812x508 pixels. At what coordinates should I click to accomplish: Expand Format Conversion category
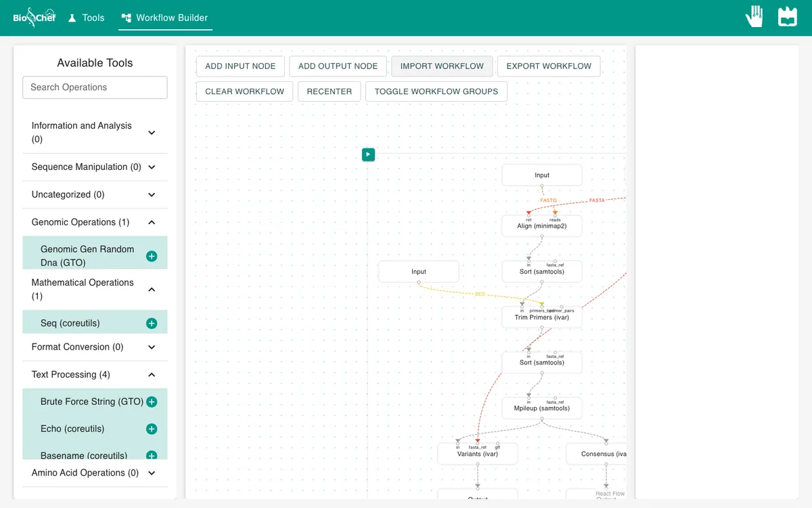pyautogui.click(x=95, y=347)
